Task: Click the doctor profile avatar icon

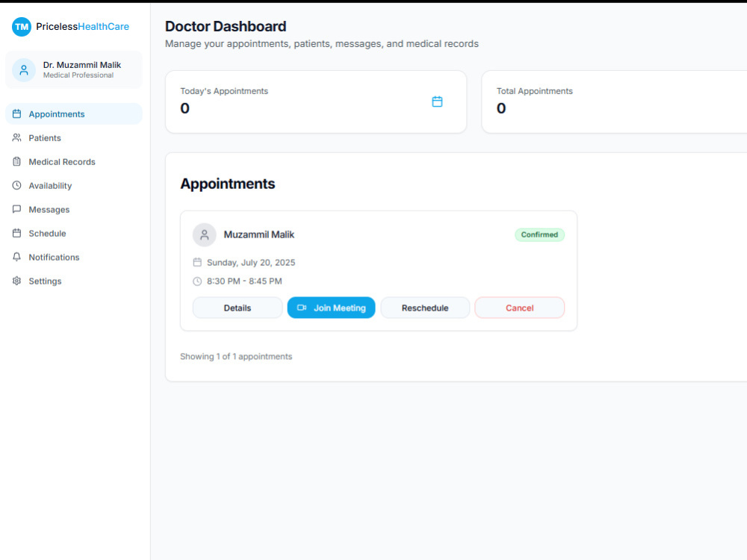Action: [x=24, y=70]
